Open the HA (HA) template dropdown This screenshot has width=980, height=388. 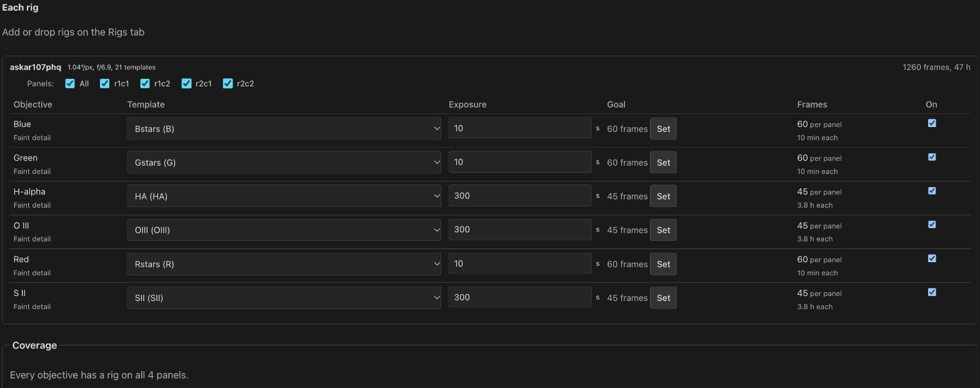[x=284, y=197]
